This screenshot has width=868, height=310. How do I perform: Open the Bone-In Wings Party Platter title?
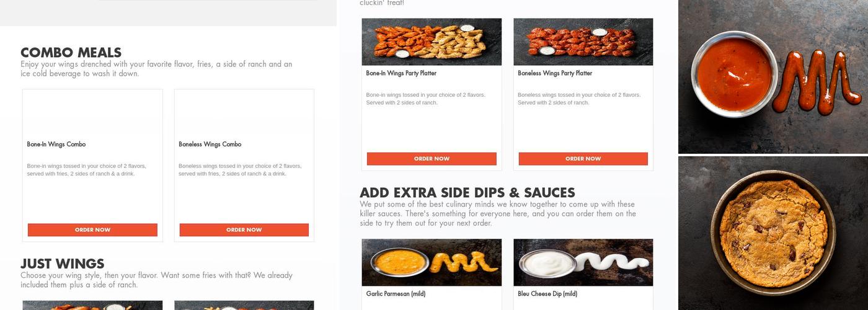(x=401, y=73)
